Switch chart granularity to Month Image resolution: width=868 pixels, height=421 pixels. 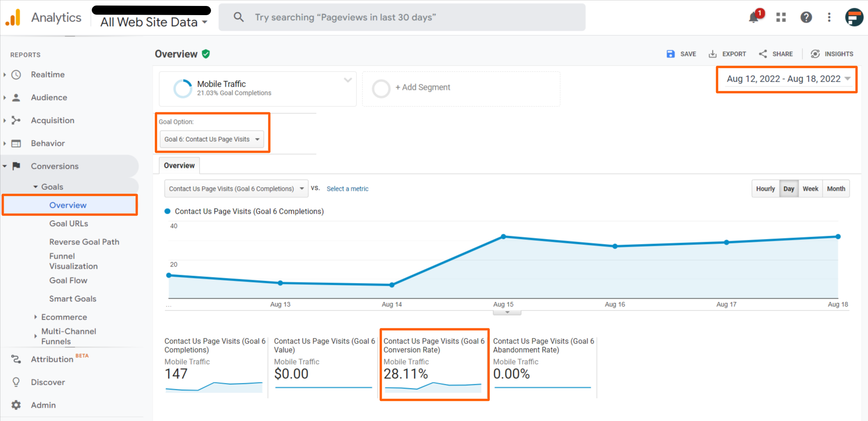point(836,188)
